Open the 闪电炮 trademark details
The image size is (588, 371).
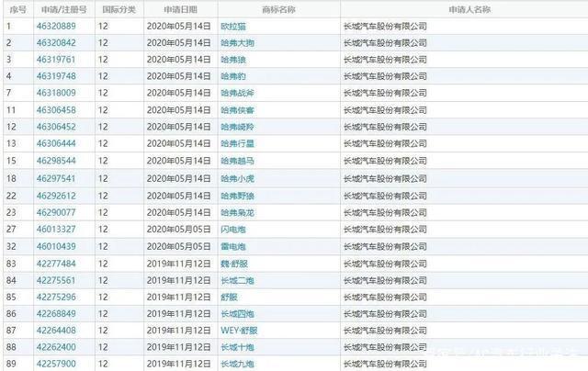[235, 230]
